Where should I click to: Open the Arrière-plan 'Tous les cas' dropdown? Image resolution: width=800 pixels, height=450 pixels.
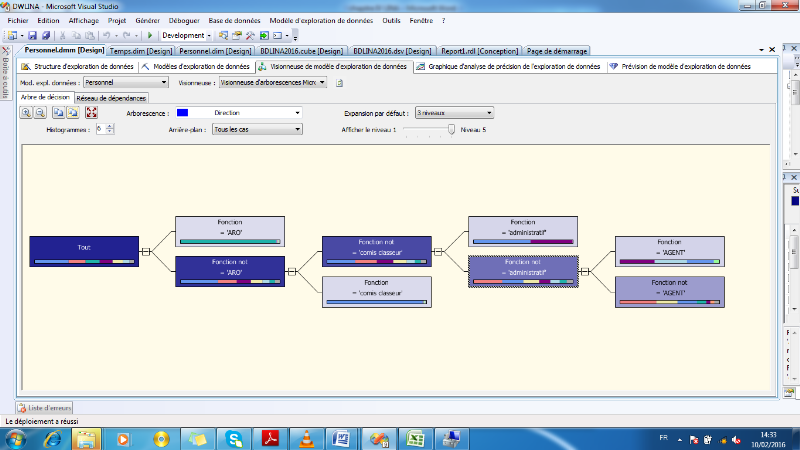pos(297,130)
